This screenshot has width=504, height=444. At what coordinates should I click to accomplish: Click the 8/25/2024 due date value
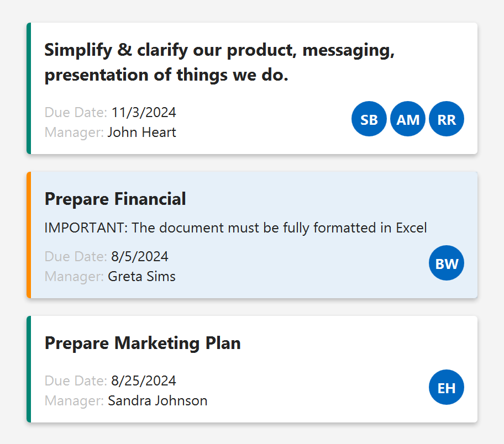point(144,380)
